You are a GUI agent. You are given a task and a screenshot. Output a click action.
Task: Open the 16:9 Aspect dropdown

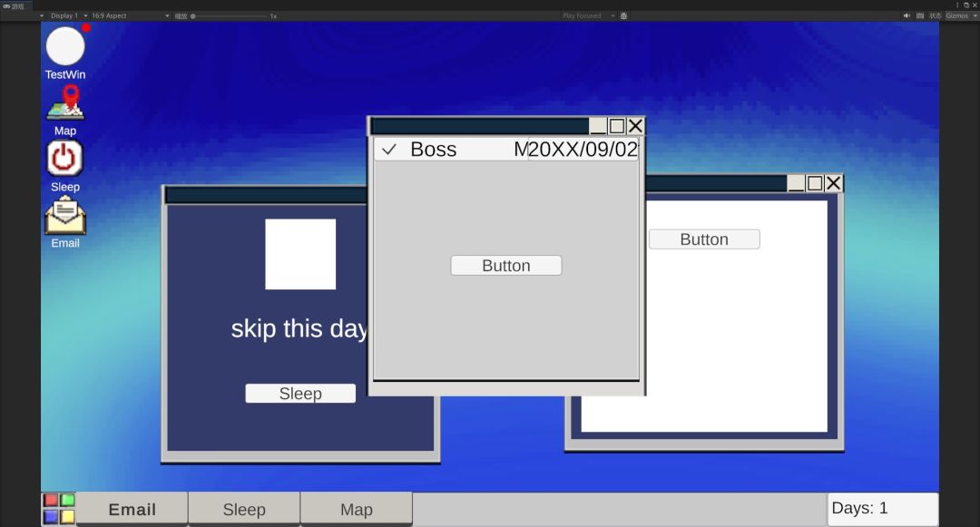130,15
